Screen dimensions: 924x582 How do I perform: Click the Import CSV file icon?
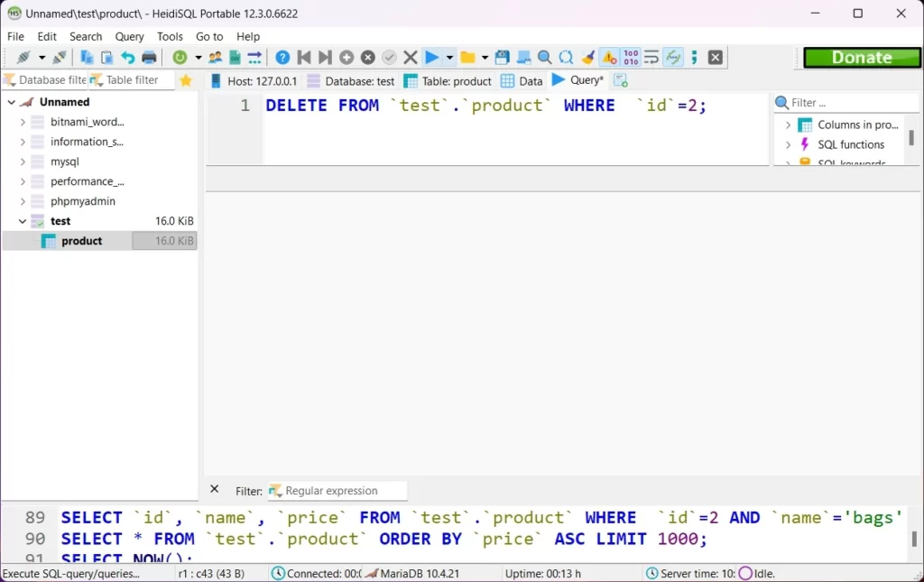coord(235,57)
